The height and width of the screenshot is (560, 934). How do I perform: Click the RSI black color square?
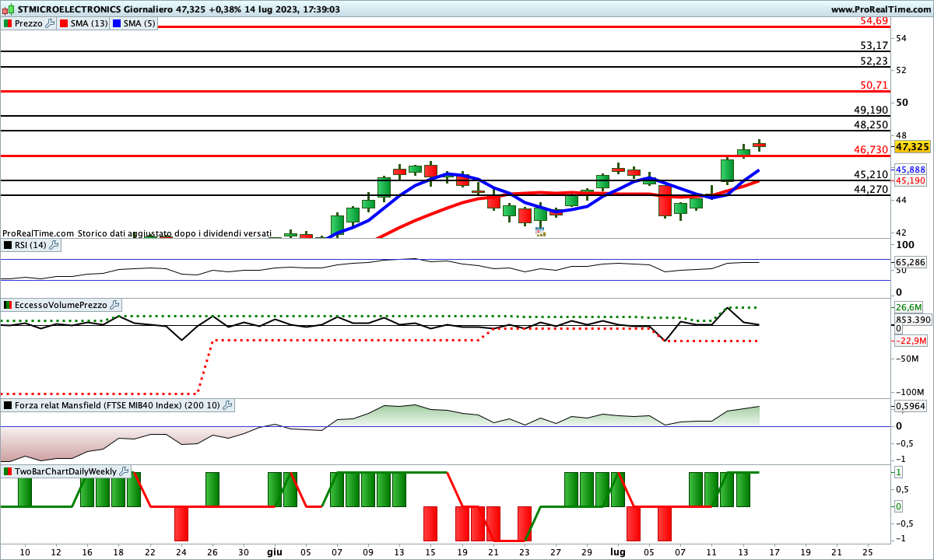tap(8, 245)
